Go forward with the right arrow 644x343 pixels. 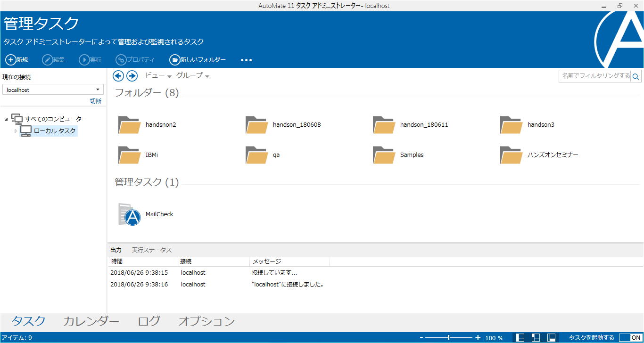(132, 76)
